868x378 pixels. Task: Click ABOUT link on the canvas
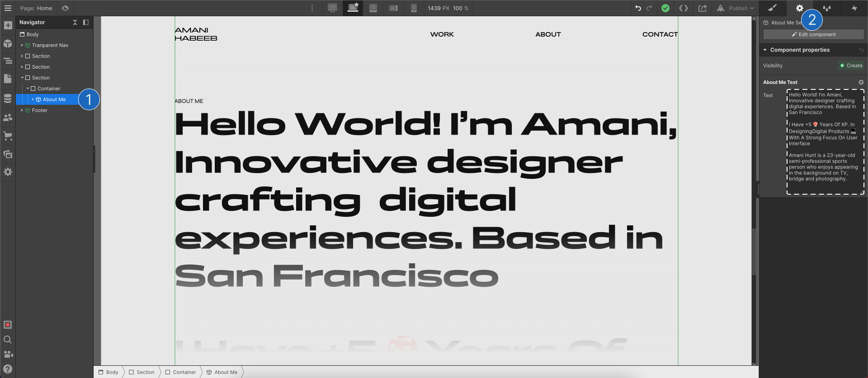pyautogui.click(x=548, y=34)
